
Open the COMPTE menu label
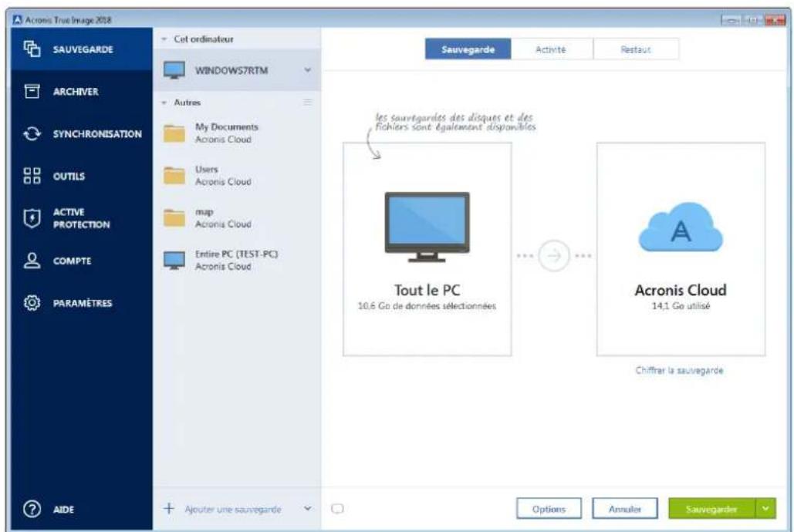point(73,261)
